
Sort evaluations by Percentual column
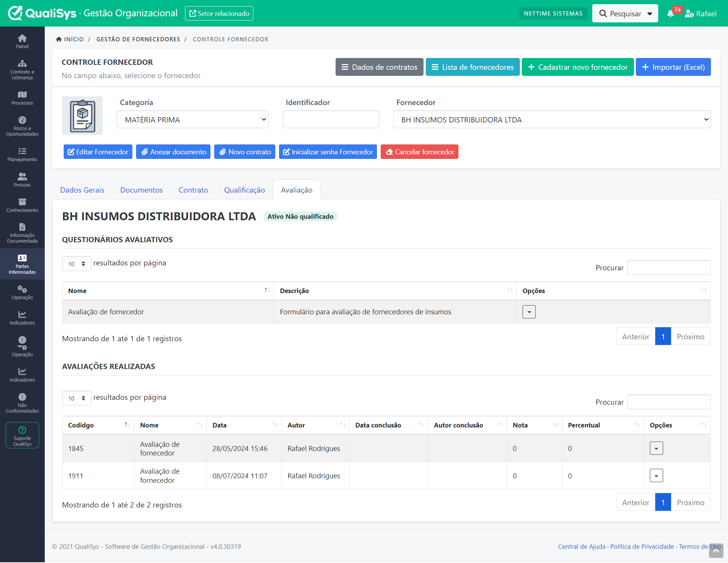click(x=603, y=425)
